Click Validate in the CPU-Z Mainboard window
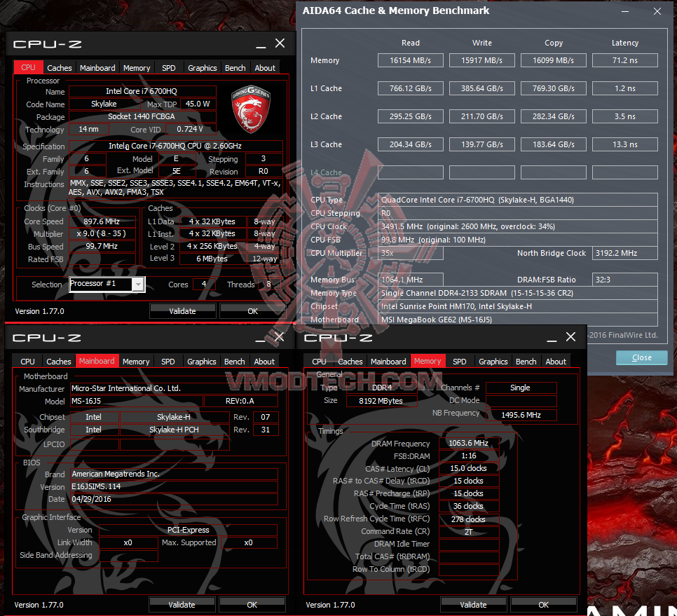This screenshot has height=616, width=677. [x=182, y=605]
